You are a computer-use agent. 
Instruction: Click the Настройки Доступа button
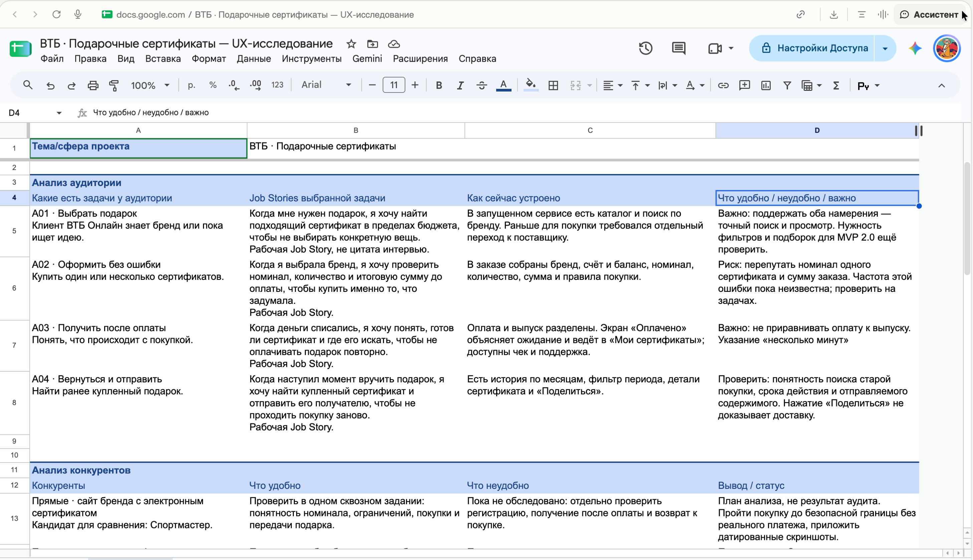coord(812,48)
